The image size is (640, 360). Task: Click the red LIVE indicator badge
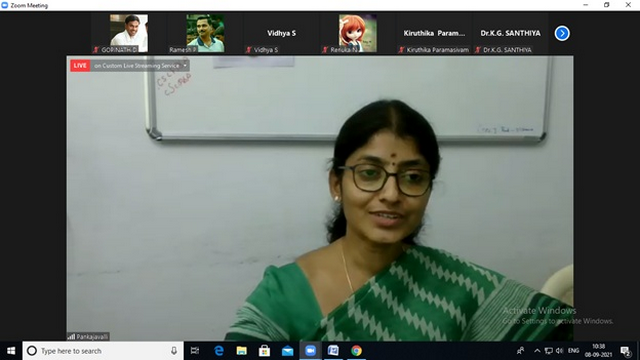click(x=80, y=66)
